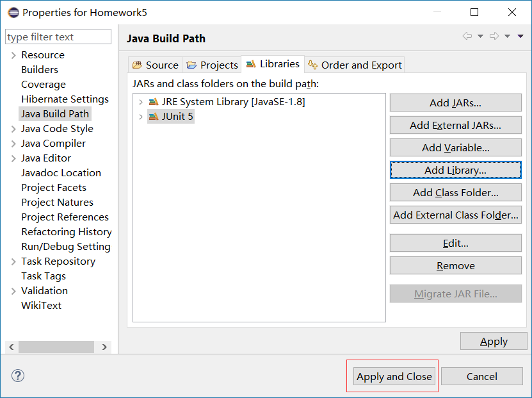The width and height of the screenshot is (532, 398).
Task: Click the sidebar horizontal scrollbar thumb
Action: (x=56, y=347)
